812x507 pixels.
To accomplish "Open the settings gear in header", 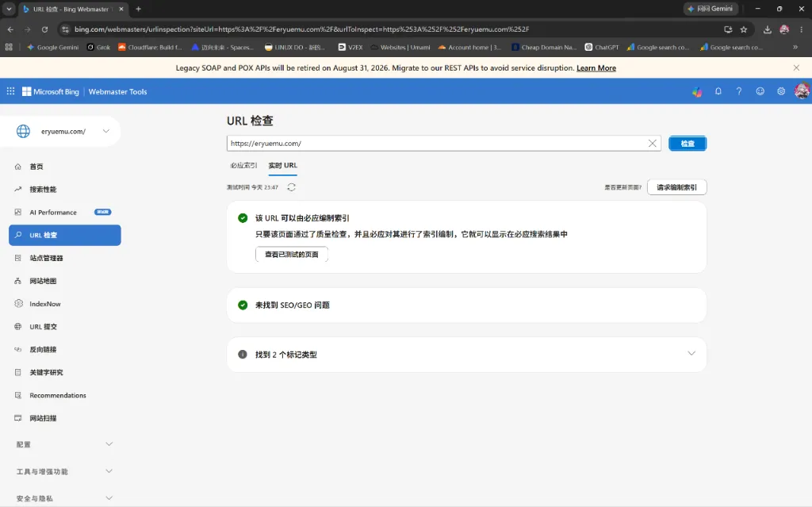I will pos(781,91).
